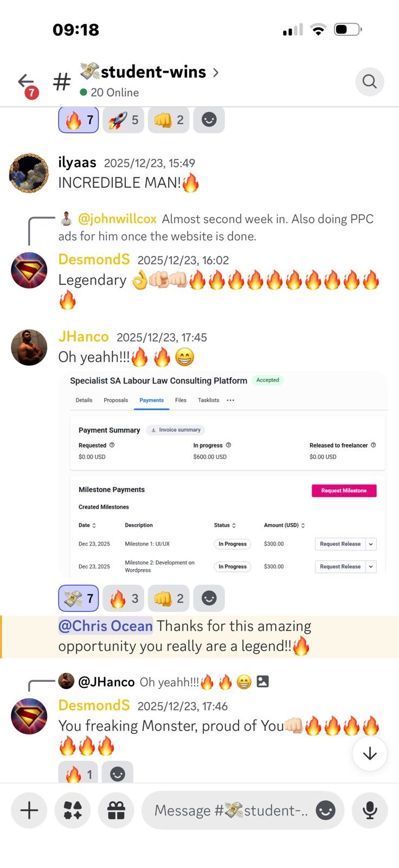Expand student-wins channel details chevron

[216, 72]
